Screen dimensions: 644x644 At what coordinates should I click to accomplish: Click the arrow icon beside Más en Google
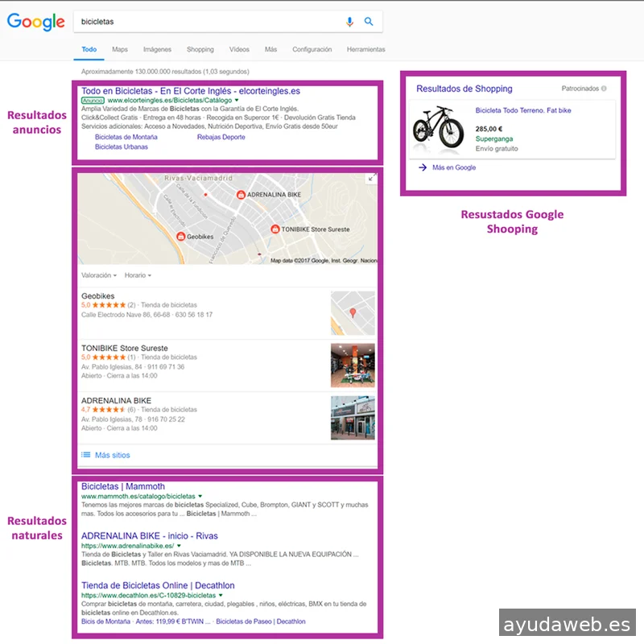click(423, 167)
